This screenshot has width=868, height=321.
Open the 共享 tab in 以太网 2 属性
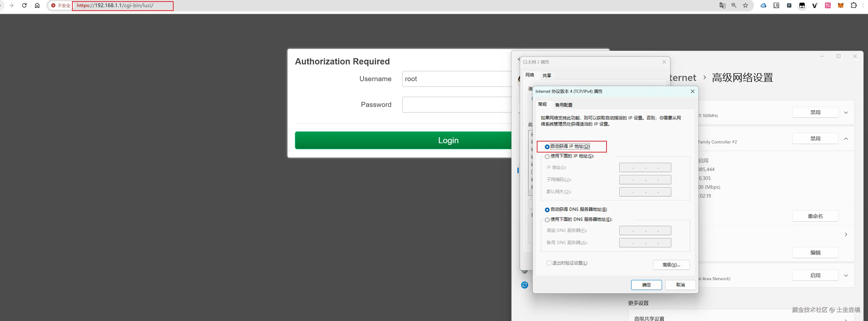coord(547,75)
